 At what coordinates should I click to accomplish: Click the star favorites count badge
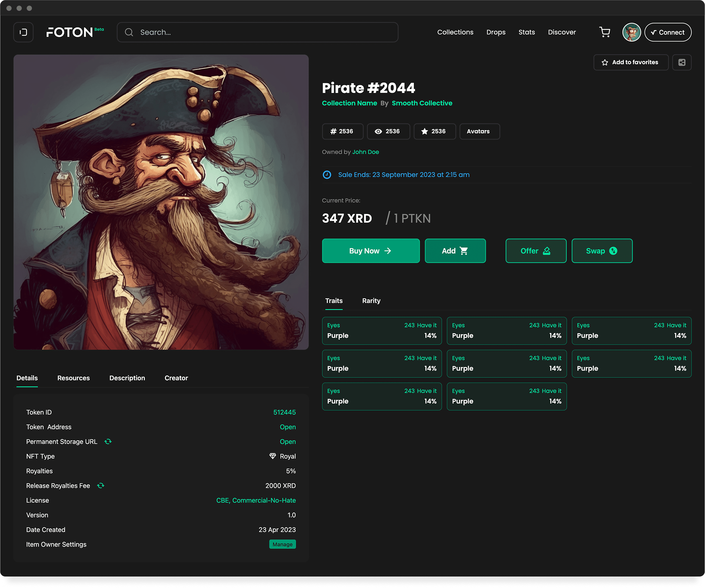click(434, 131)
